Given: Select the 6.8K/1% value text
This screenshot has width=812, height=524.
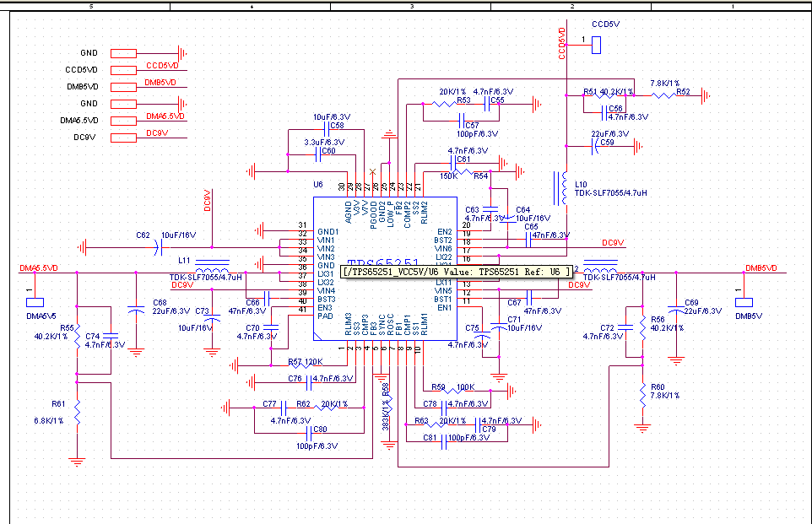Looking at the screenshot, I should pos(49,420).
